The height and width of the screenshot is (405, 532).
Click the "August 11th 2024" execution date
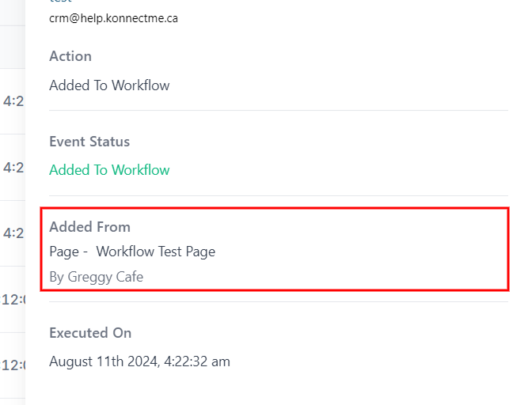102,361
